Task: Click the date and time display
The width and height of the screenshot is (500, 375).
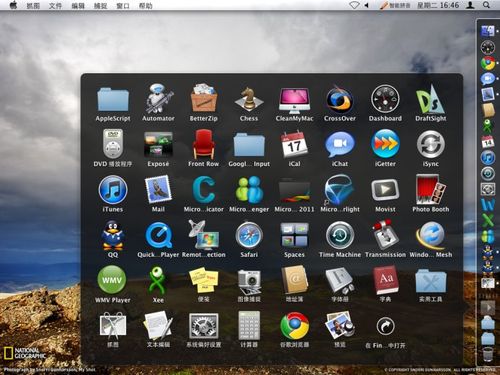Action: click(438, 5)
